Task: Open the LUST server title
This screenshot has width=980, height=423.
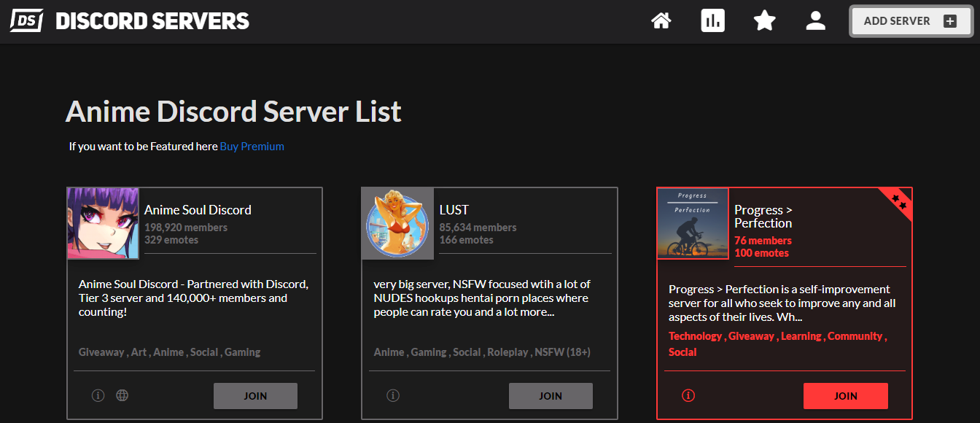Action: (454, 210)
